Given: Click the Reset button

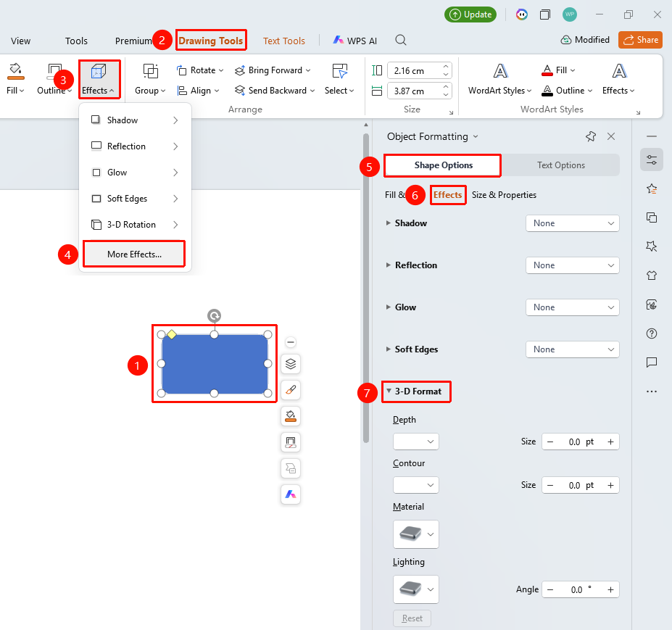Looking at the screenshot, I should tap(412, 618).
